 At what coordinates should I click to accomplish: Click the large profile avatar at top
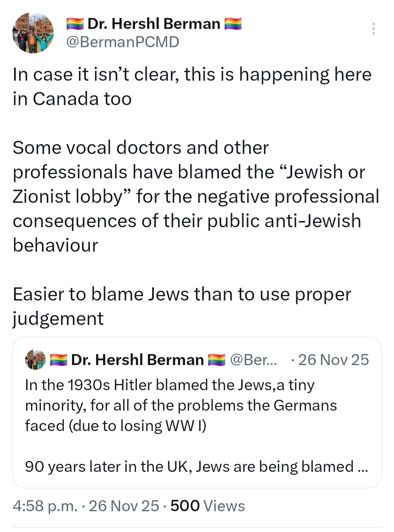pos(33,33)
